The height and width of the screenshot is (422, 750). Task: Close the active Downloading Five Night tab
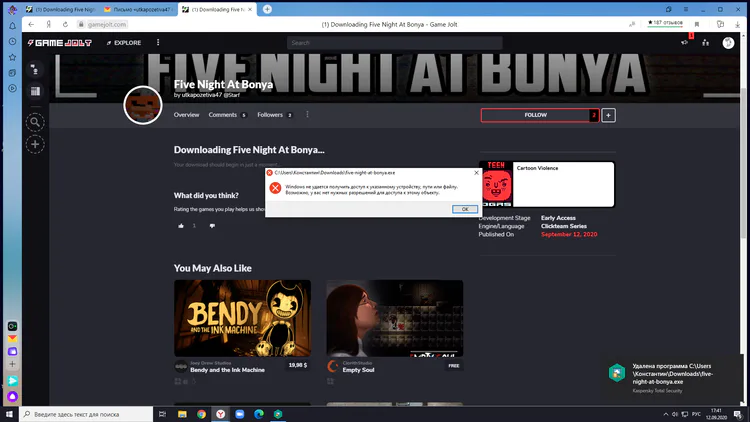click(250, 10)
